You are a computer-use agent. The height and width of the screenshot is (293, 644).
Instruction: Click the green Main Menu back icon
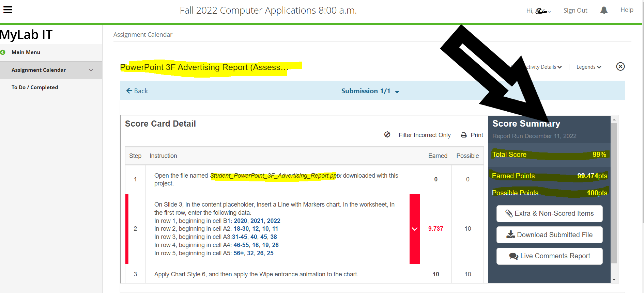(3, 52)
